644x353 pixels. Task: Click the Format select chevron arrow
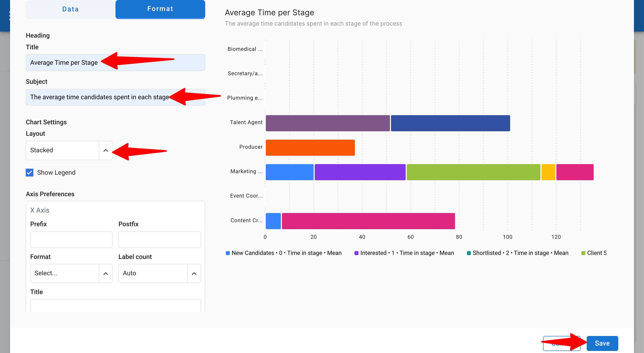[106, 273]
